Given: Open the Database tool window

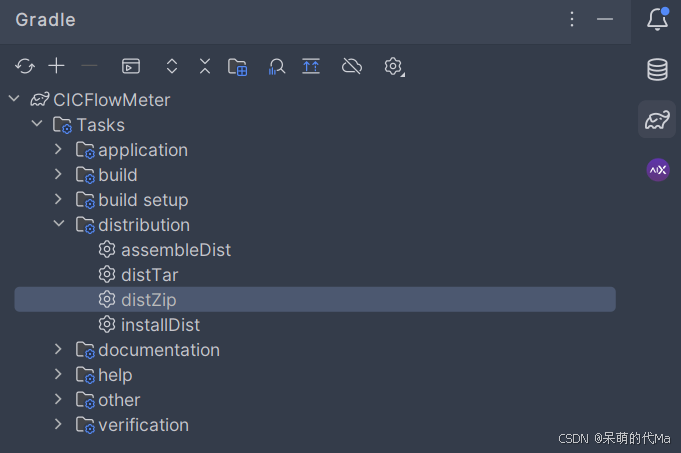Looking at the screenshot, I should pos(658,69).
